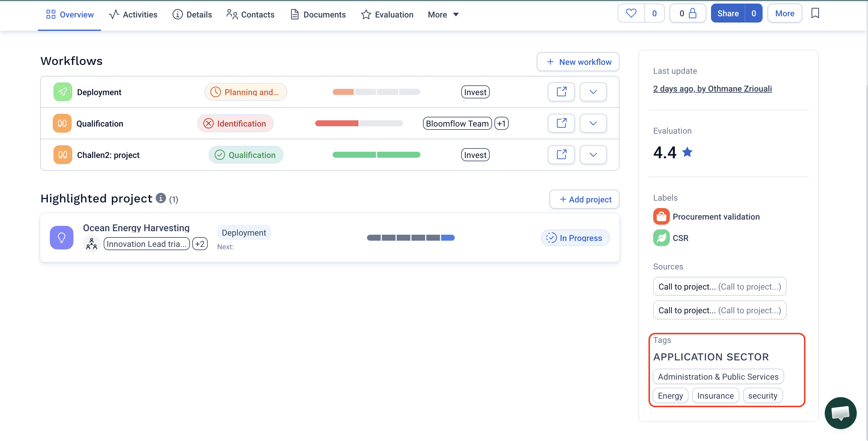This screenshot has width=868, height=441.
Task: Click the security tag
Action: pos(763,395)
